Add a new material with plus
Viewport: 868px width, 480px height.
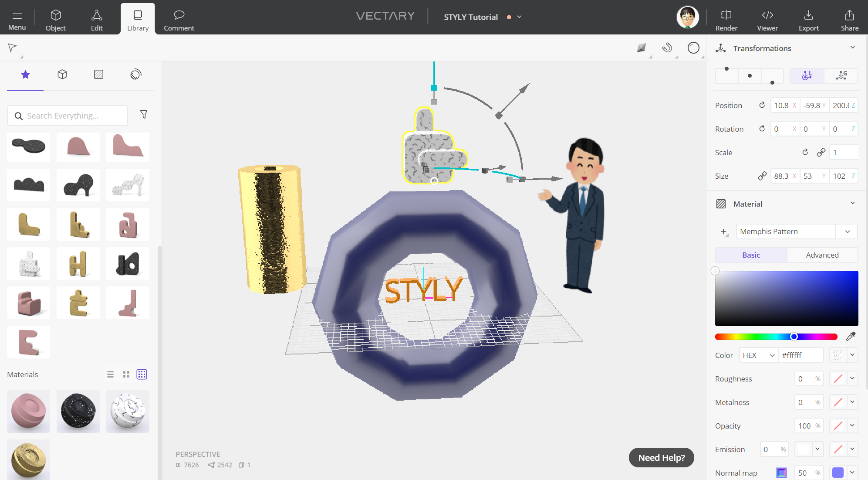click(x=724, y=231)
